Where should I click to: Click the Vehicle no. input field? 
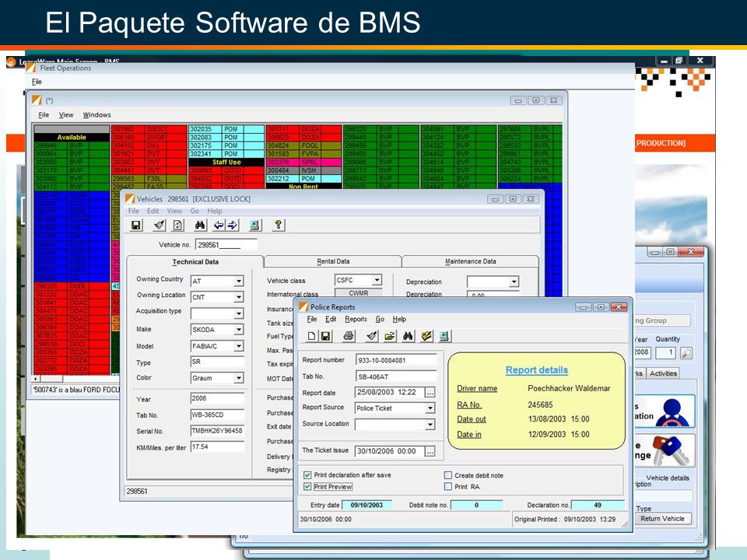point(226,245)
